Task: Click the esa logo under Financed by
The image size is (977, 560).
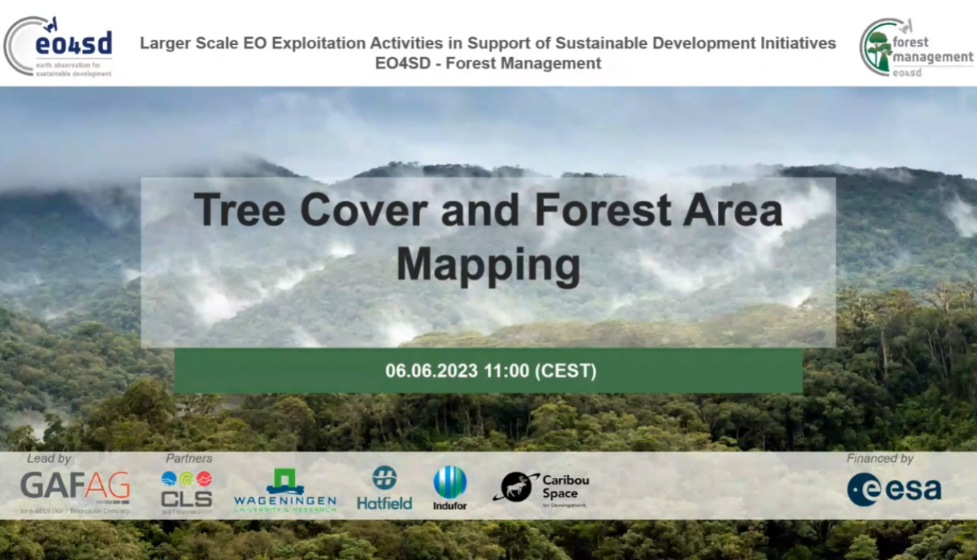Action: (894, 489)
